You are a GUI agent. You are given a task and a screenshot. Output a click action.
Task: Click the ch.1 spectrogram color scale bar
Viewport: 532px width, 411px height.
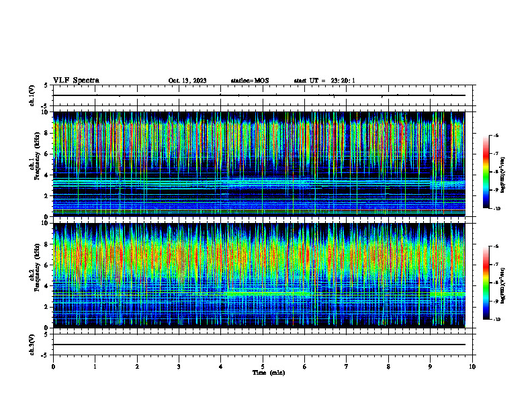coord(486,172)
